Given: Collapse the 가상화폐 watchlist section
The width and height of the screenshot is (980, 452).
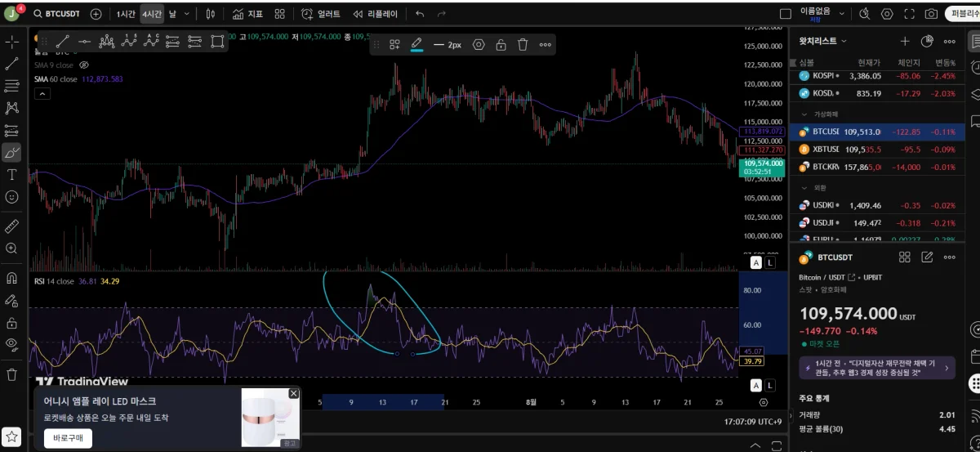Looking at the screenshot, I should (x=804, y=114).
